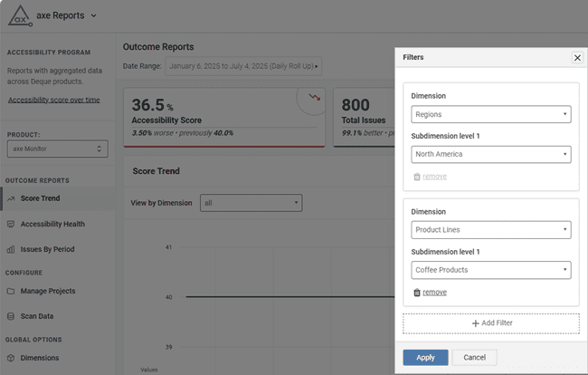
Task: Click the Manage Projects folder icon
Action: tap(11, 292)
